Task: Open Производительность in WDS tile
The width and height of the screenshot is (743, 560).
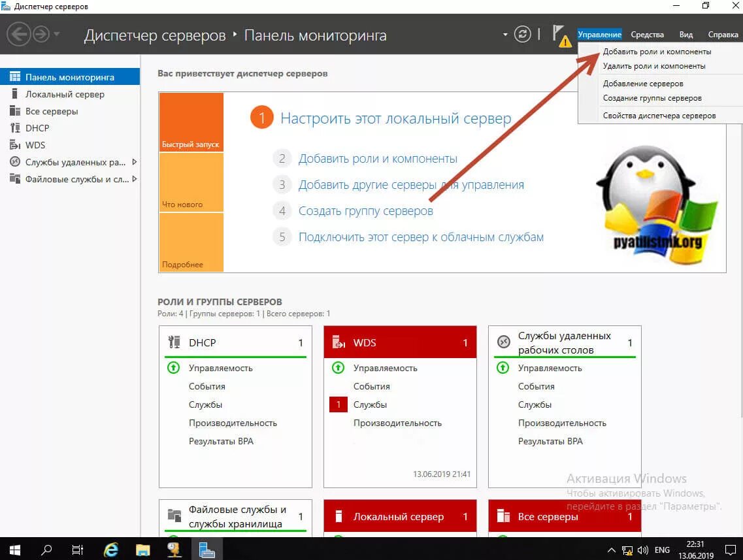Action: click(x=397, y=423)
